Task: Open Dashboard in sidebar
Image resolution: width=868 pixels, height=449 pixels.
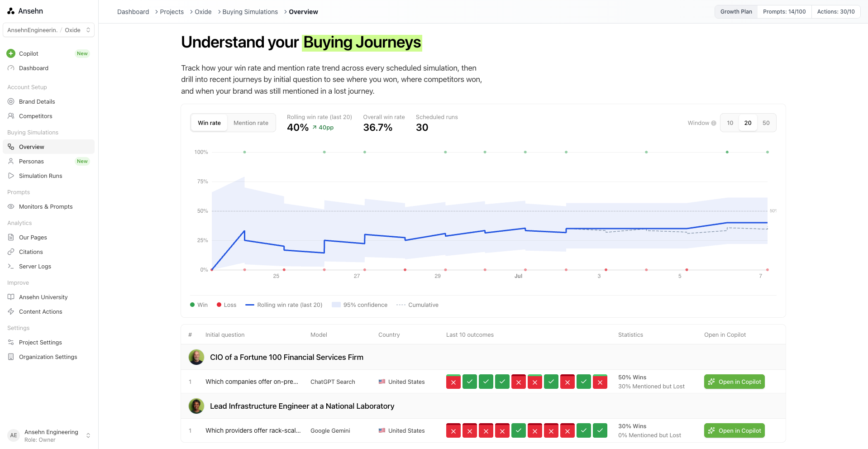Action: pos(49,68)
